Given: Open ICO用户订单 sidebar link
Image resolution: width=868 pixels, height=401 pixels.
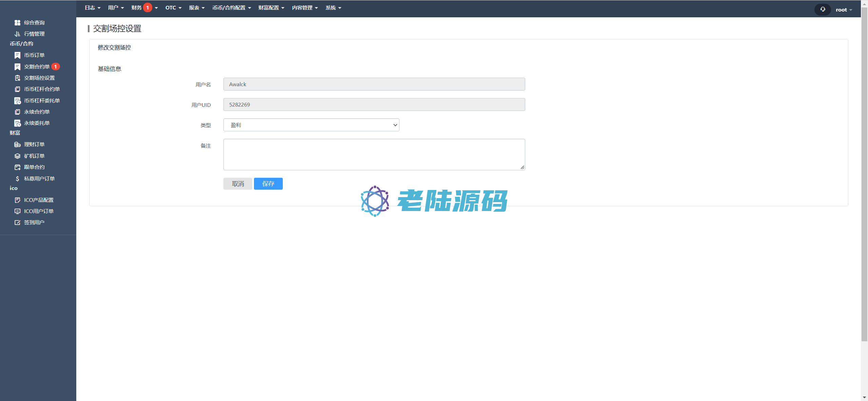Looking at the screenshot, I should [39, 211].
